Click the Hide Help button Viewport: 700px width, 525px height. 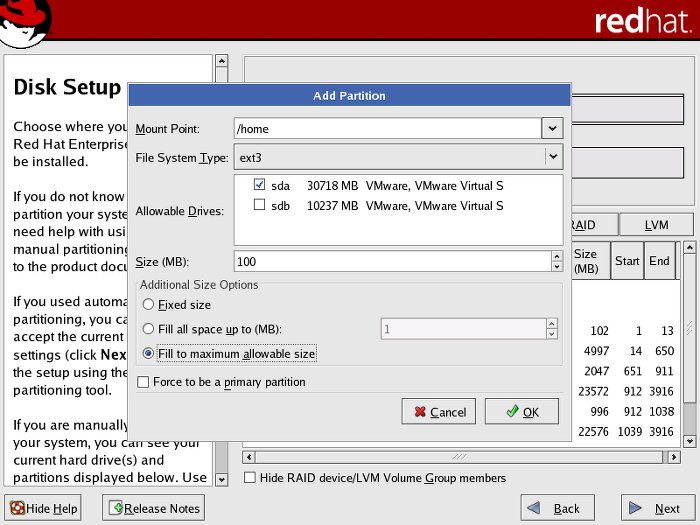[43, 508]
